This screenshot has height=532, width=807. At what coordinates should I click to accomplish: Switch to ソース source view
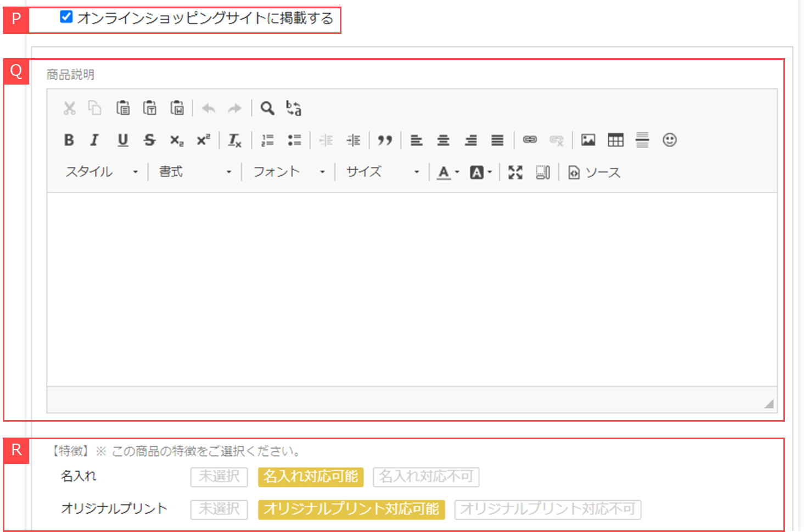tap(595, 172)
